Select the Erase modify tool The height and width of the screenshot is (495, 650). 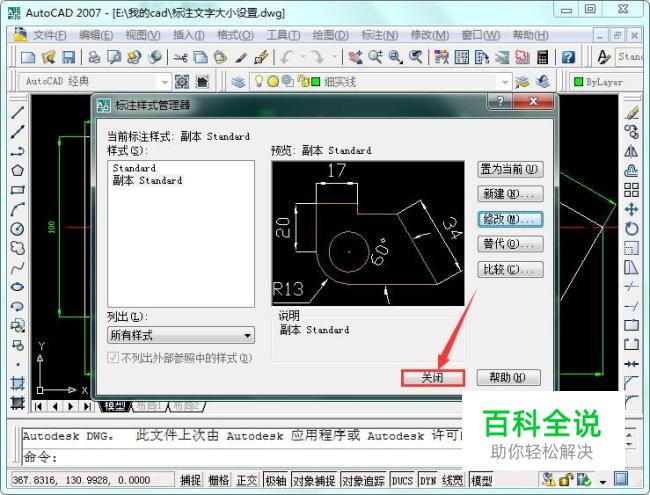tap(631, 112)
